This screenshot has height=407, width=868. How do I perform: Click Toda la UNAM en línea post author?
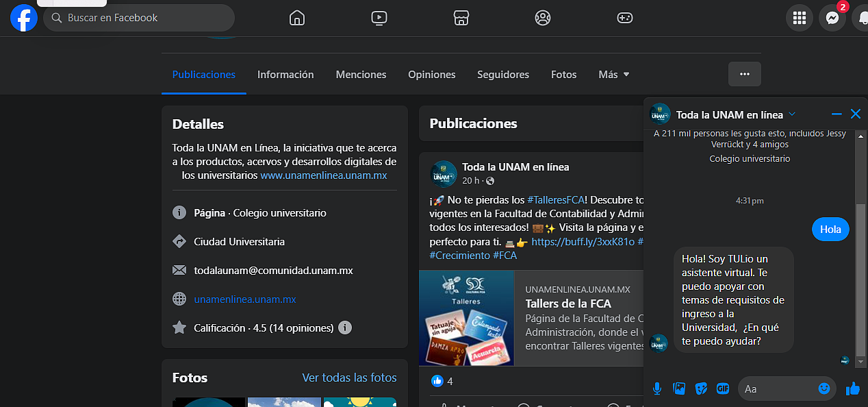pyautogui.click(x=515, y=166)
